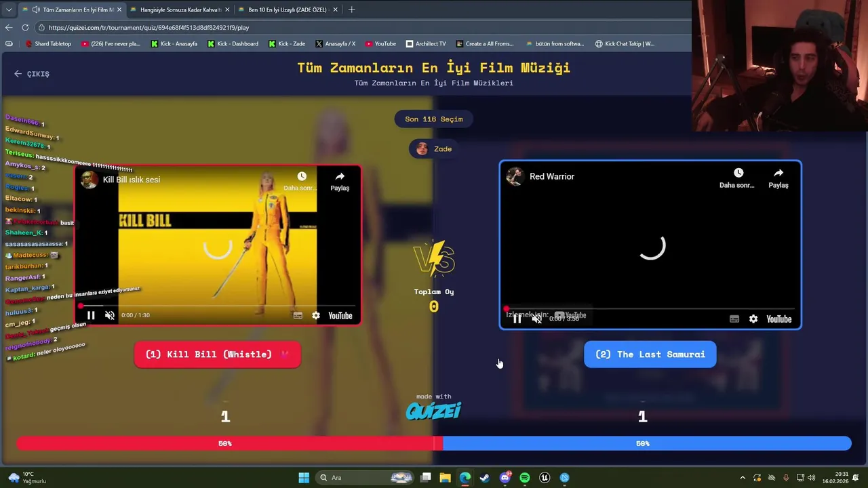Open a new browser tab
Screen dimensions: 868x488
351,9
